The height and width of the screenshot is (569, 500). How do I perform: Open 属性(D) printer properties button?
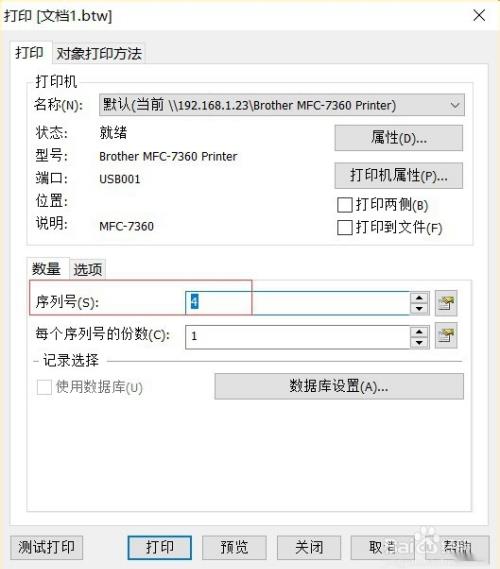click(x=398, y=138)
